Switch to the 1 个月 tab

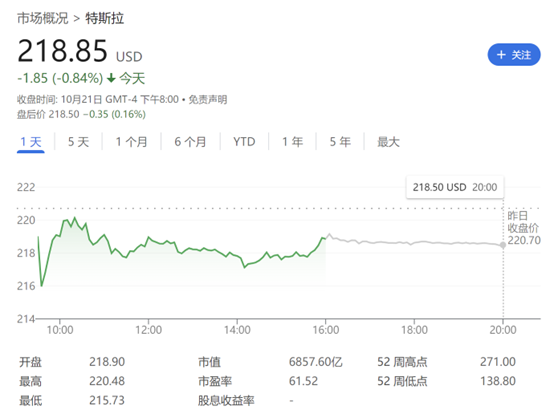coord(131,142)
